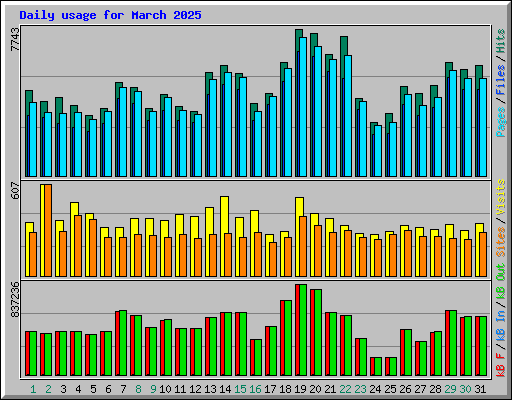Select day 3 on the x-axis
512x400 pixels.
(63, 389)
